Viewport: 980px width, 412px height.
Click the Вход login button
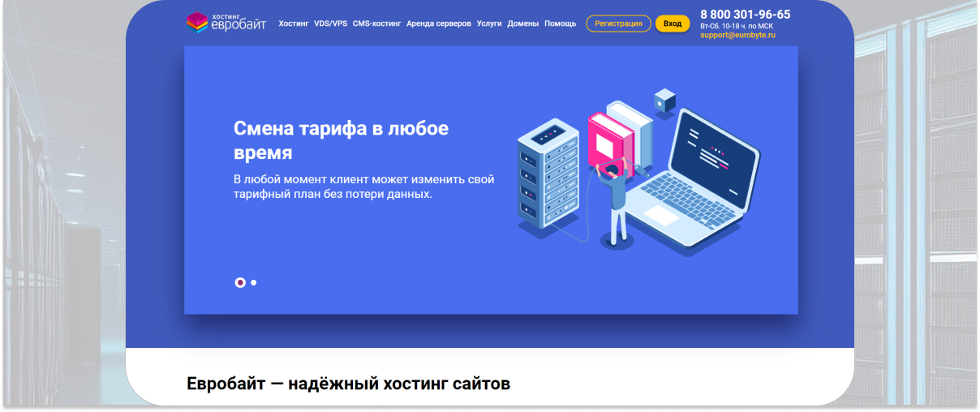pyautogui.click(x=673, y=24)
